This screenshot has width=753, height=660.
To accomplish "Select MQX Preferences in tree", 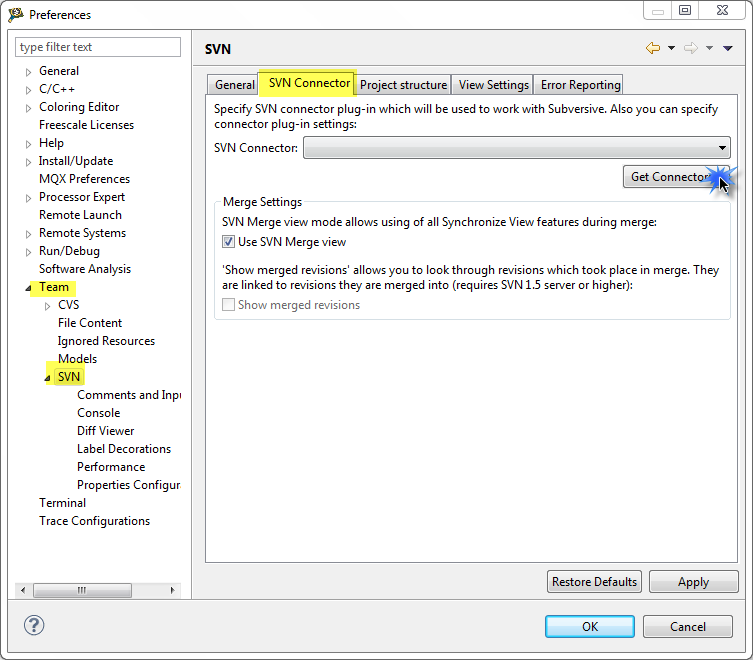I will point(85,179).
